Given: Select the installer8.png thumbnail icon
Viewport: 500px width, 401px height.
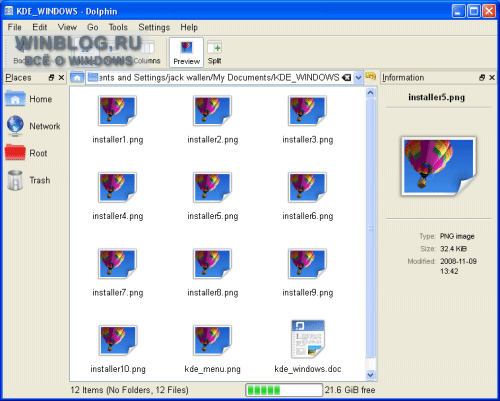Looking at the screenshot, I should coord(212,263).
